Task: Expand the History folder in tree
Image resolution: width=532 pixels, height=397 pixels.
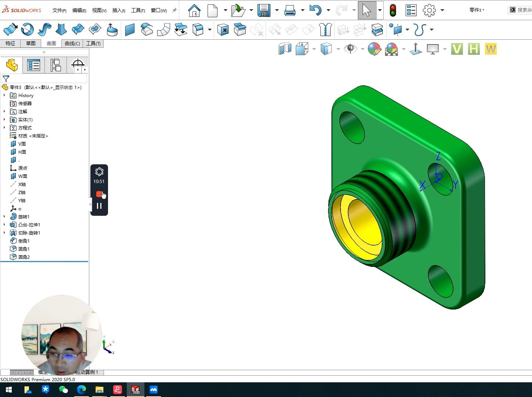Action: pyautogui.click(x=4, y=95)
